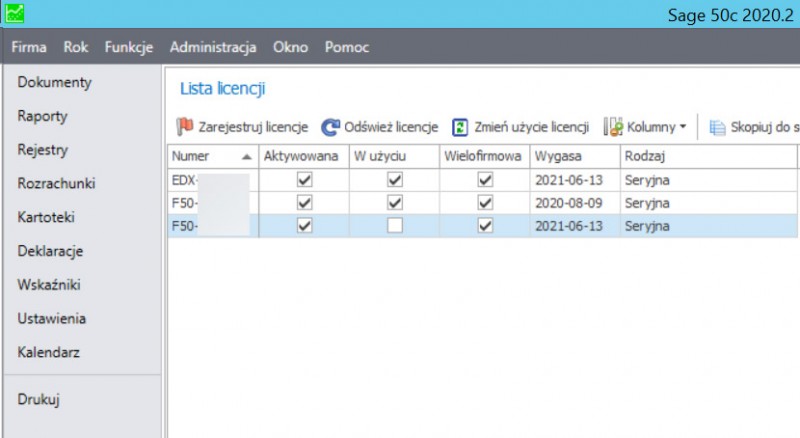The height and width of the screenshot is (438, 800).
Task: Click Seryjna in the EDX row
Action: click(647, 180)
